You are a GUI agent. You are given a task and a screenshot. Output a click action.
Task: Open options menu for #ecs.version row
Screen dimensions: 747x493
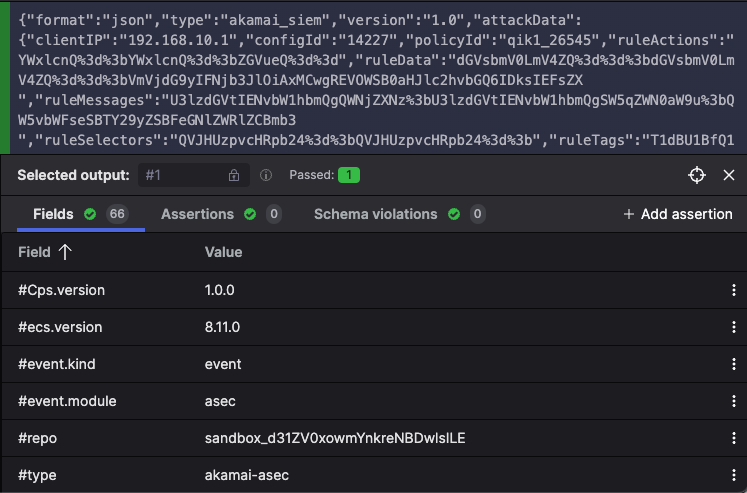point(731,327)
